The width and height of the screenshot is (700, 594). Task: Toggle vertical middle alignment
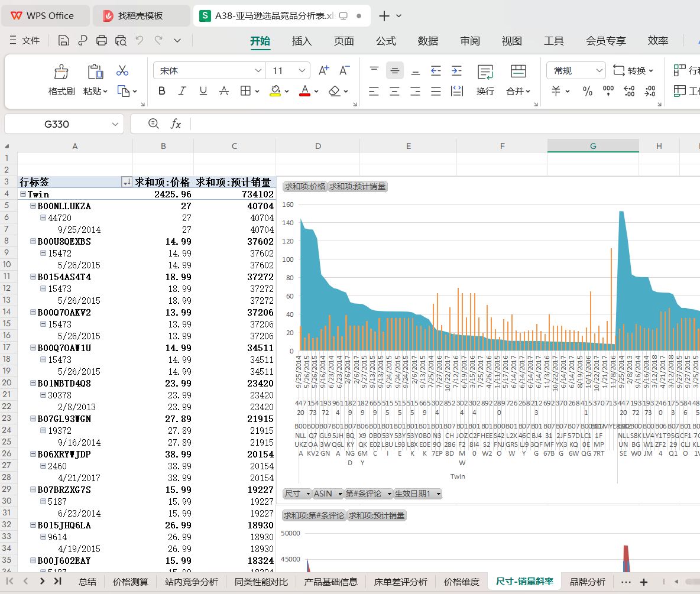pyautogui.click(x=395, y=70)
